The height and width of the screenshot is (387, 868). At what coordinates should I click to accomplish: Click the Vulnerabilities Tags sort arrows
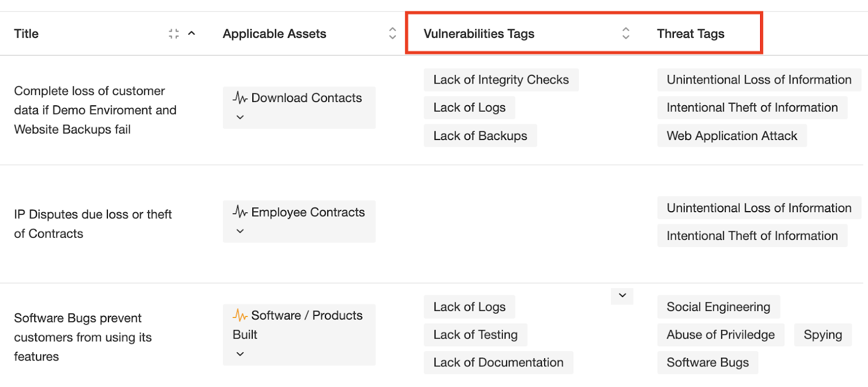626,34
